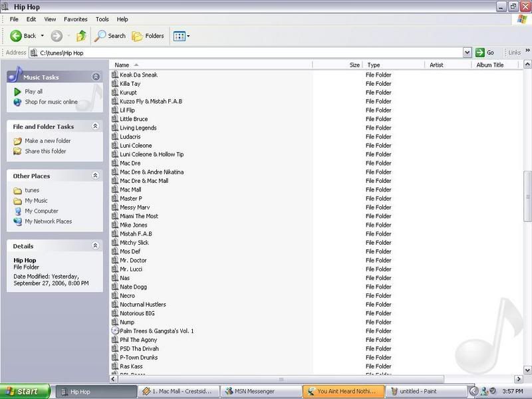Open the Address bar dropdown arrow
Viewport: 532px width, 399px height.
click(467, 53)
